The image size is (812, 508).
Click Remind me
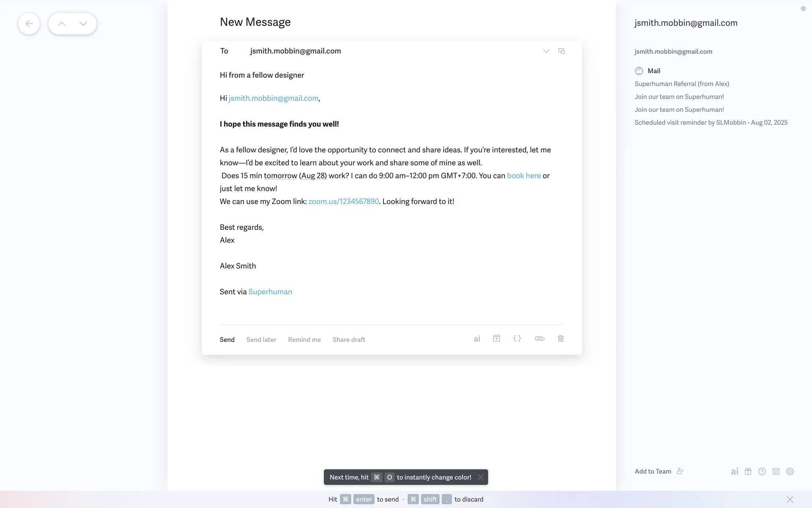[x=304, y=340]
